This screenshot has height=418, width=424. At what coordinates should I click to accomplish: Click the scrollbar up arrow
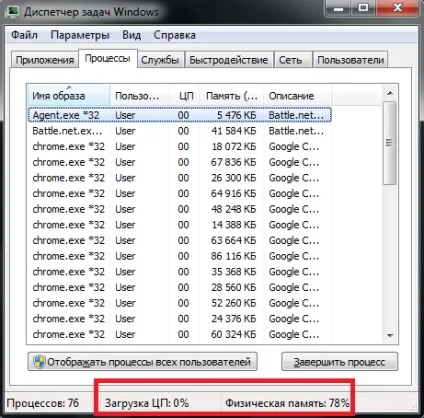point(390,93)
